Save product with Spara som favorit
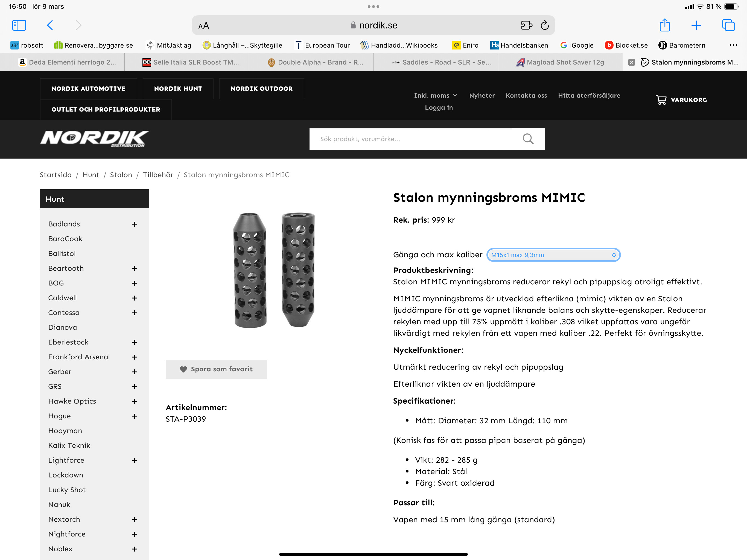Screen dimensions: 747x560 point(216,369)
